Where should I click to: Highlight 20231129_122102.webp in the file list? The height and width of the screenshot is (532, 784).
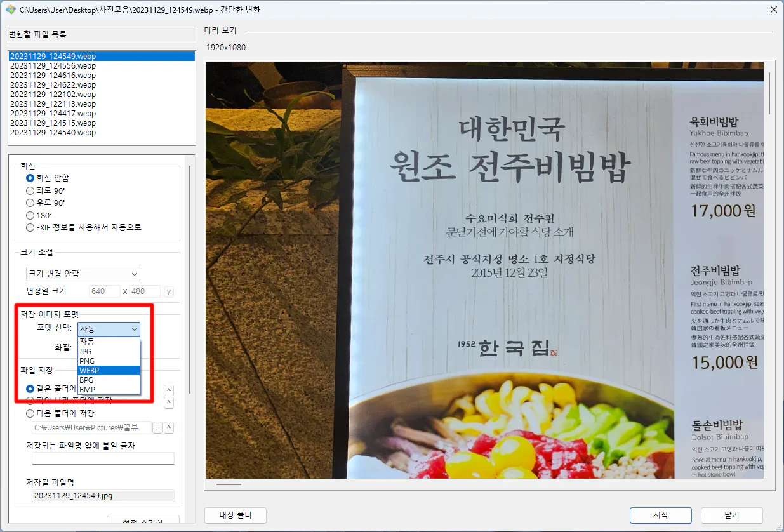click(x=102, y=95)
